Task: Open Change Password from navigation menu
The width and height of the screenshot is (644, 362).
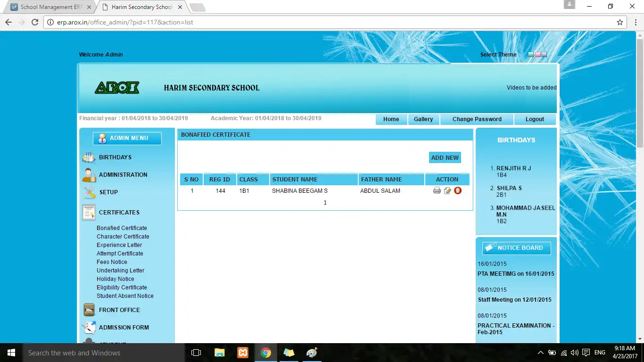Action: 477,119
